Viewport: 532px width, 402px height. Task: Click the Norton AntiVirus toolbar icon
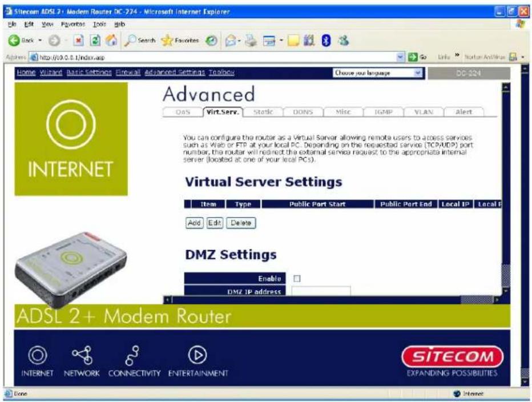(513, 57)
